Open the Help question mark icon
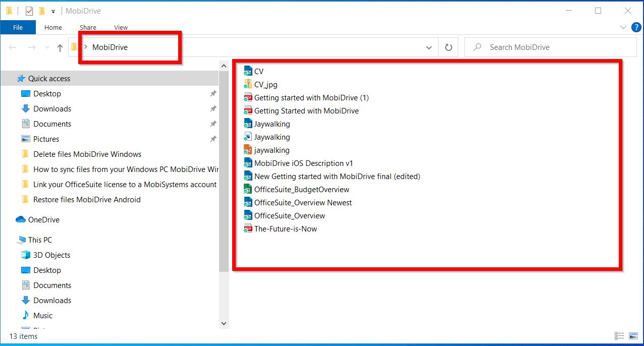The image size is (644, 346). pyautogui.click(x=636, y=27)
